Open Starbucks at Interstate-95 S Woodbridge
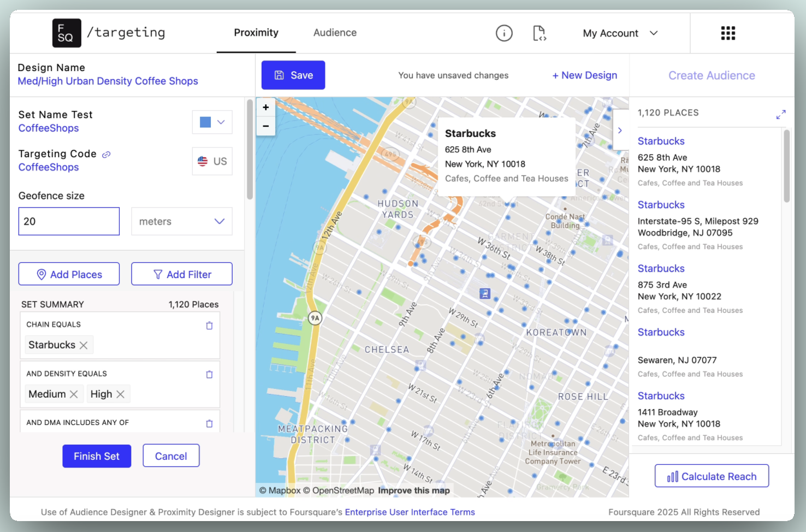 pos(661,205)
